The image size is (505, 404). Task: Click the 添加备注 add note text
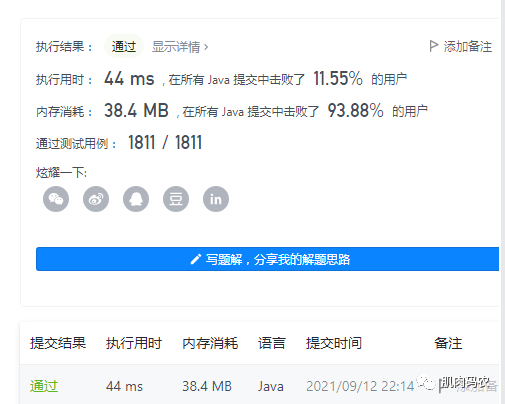click(x=468, y=47)
